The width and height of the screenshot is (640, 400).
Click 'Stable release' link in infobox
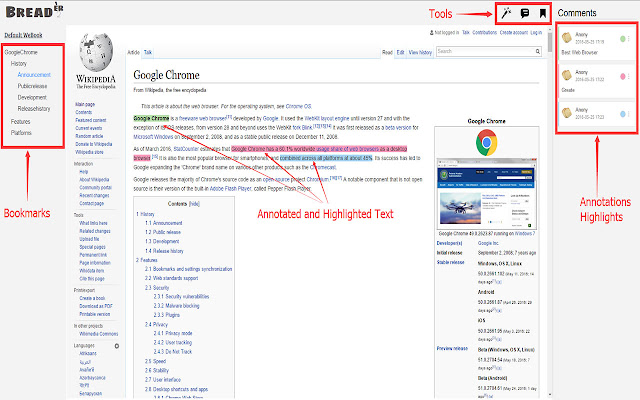(x=451, y=262)
